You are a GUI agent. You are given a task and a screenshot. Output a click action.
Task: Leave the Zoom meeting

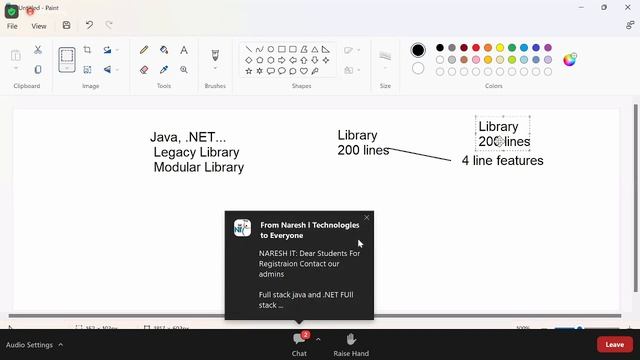tap(615, 344)
